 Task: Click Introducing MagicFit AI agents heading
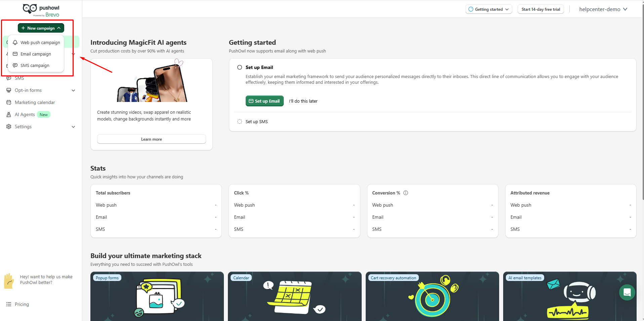(138, 42)
